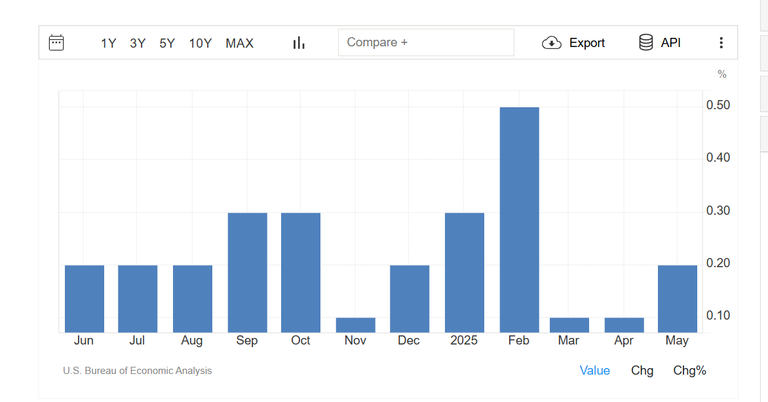Switch to the Chg view
768x402 pixels.
642,371
